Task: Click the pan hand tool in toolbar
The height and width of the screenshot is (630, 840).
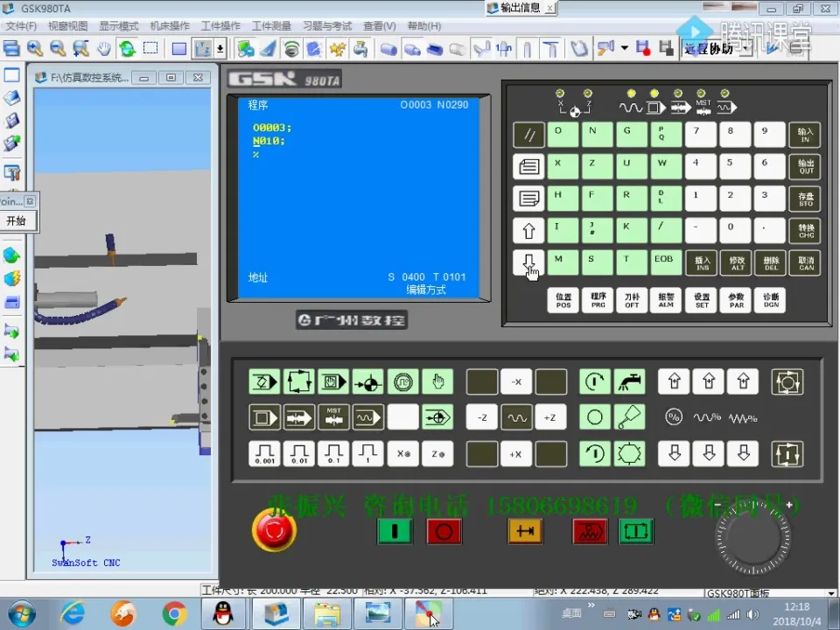Action: pyautogui.click(x=103, y=48)
